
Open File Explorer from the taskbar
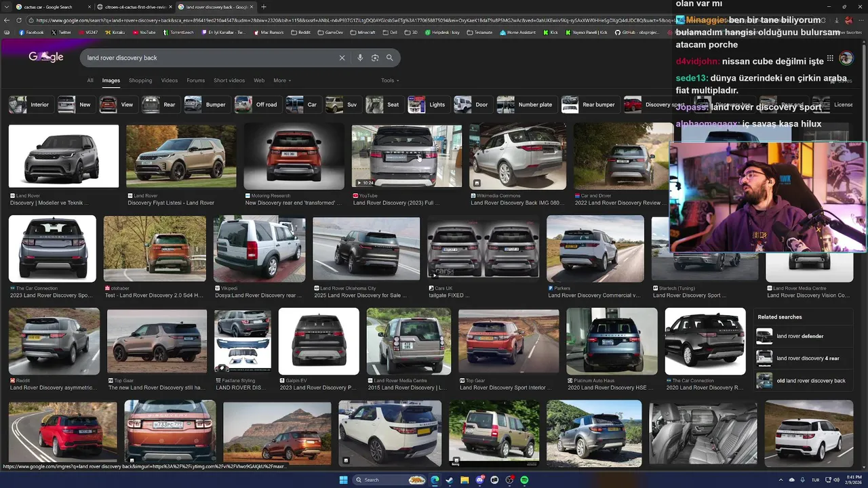point(465,480)
